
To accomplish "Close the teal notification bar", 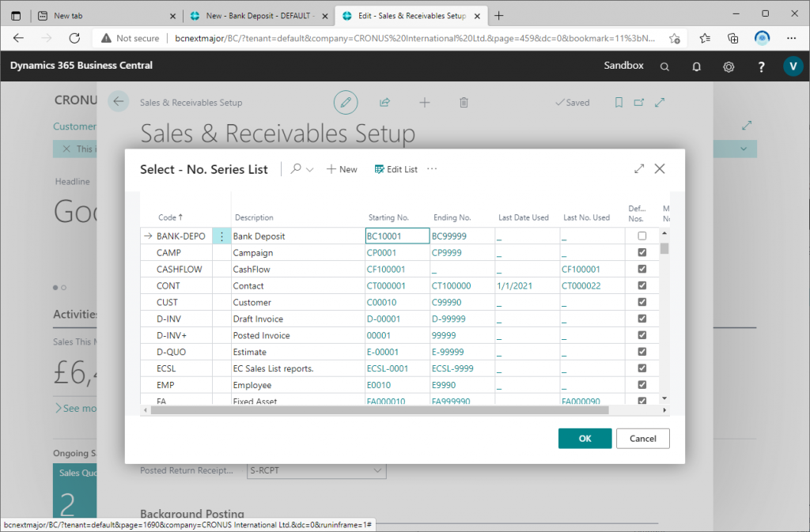I will pos(66,149).
